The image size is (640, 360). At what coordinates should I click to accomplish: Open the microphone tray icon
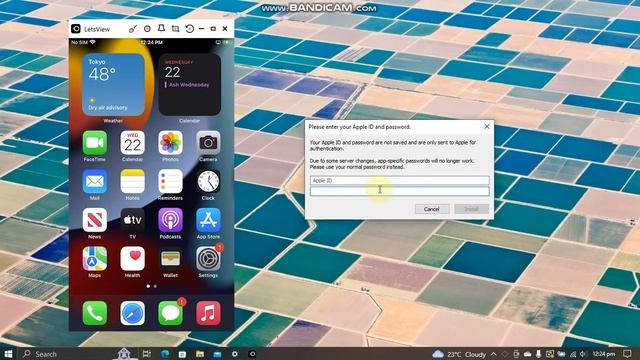pyautogui.click(x=538, y=354)
